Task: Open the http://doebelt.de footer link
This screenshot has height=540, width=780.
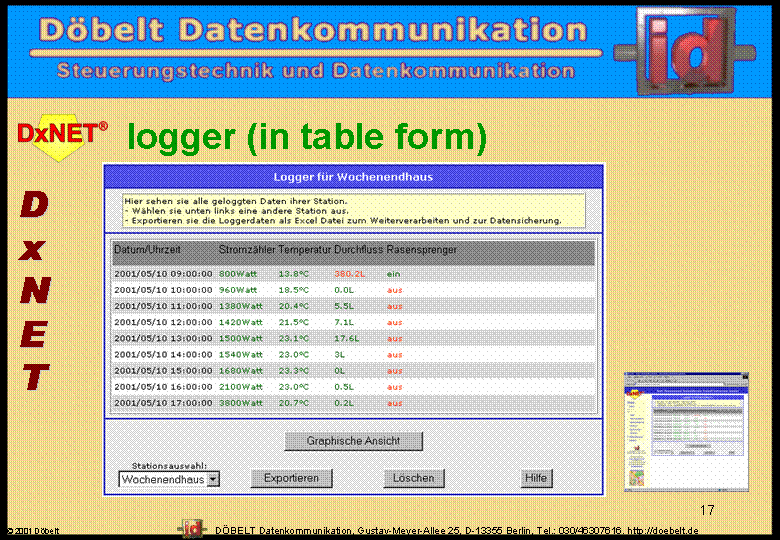Action: pos(663,531)
